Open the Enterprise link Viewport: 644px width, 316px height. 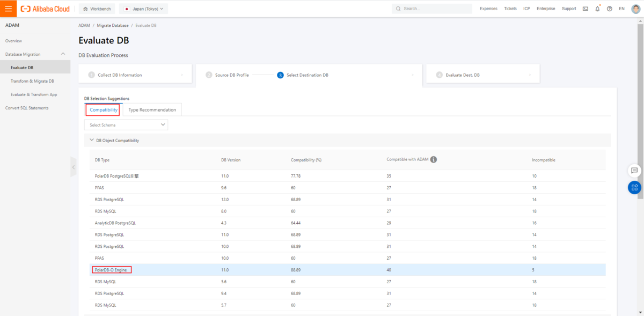point(546,9)
